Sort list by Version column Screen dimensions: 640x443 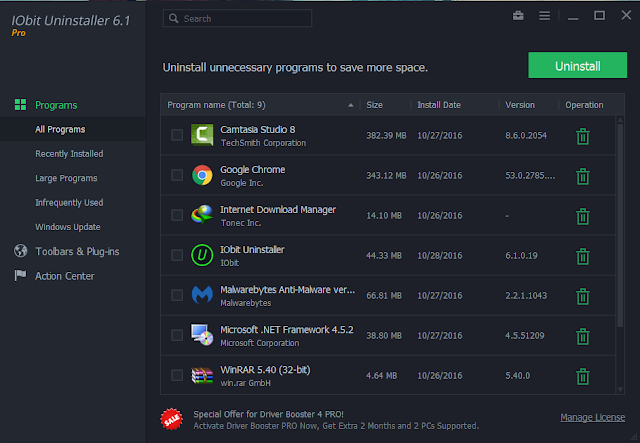tap(529, 105)
